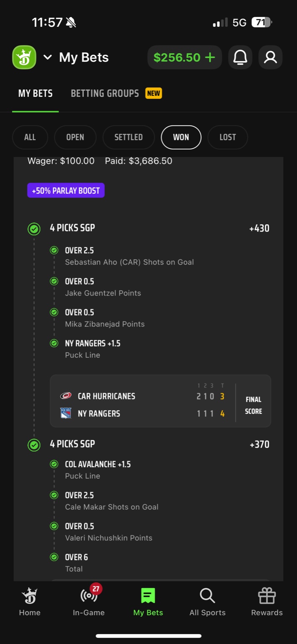
Task: Tap the +50% Parlay Boost badge
Action: coord(66,190)
